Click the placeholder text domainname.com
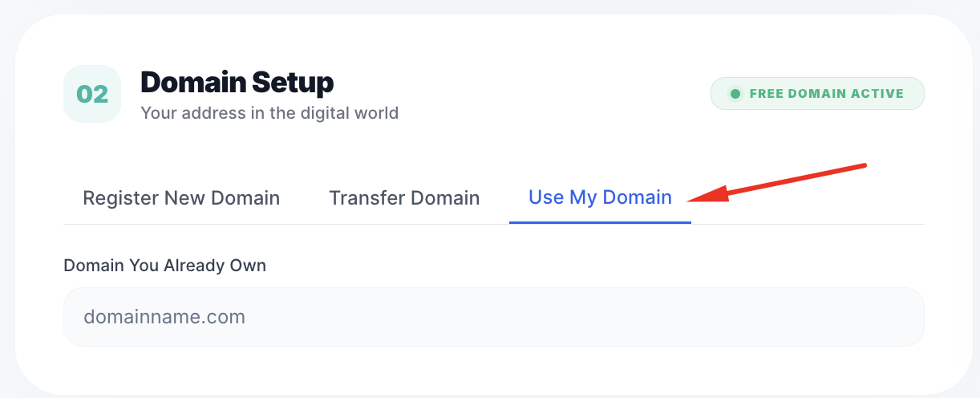 pos(164,317)
